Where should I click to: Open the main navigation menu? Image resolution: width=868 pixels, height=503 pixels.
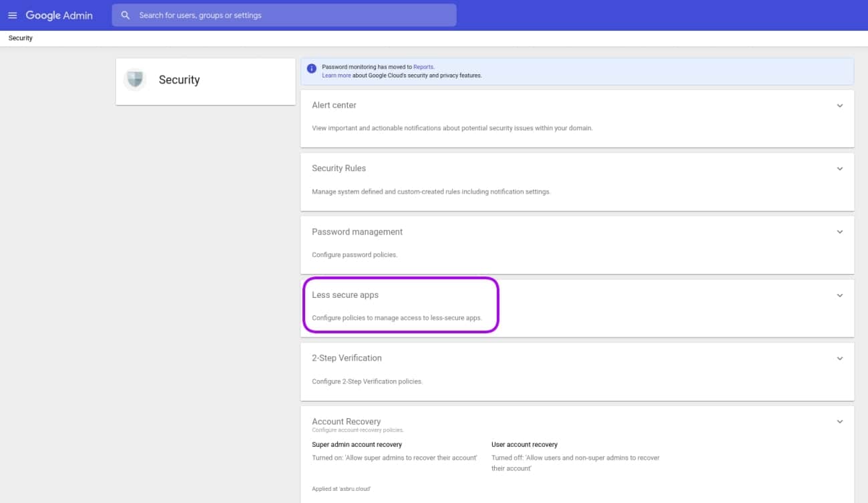pyautogui.click(x=13, y=15)
